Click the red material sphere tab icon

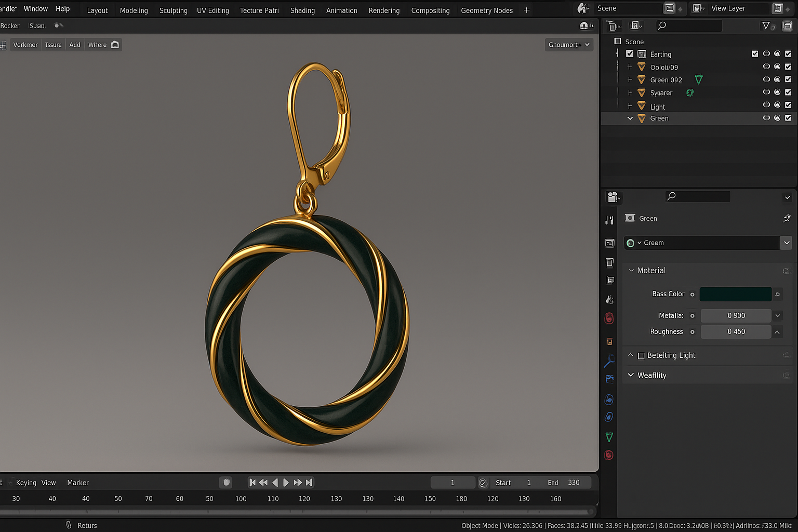(x=609, y=455)
